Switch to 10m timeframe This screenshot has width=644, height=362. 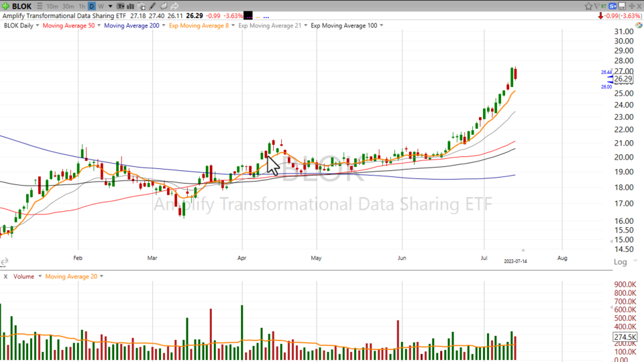(x=52, y=6)
